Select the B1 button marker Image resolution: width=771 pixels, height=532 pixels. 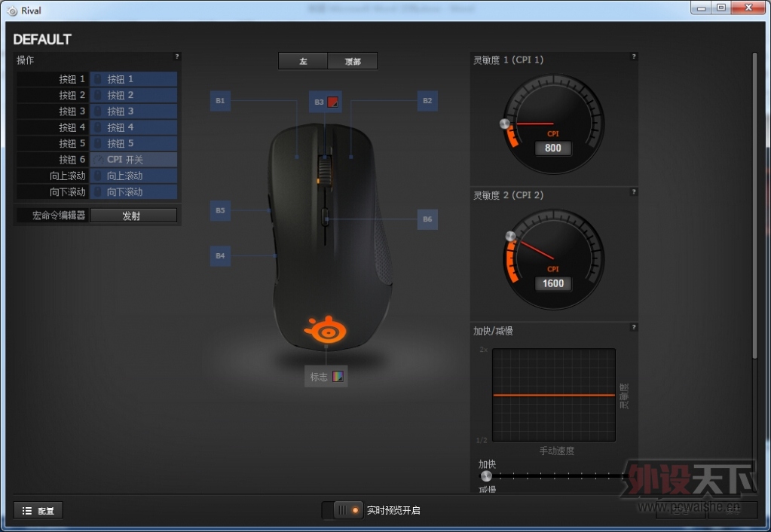point(220,101)
